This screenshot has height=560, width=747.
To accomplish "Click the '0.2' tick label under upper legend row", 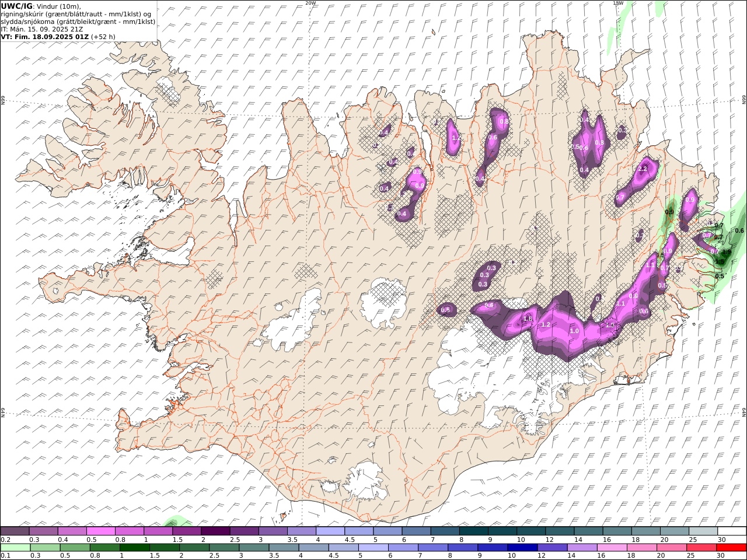I will click(x=5, y=540).
